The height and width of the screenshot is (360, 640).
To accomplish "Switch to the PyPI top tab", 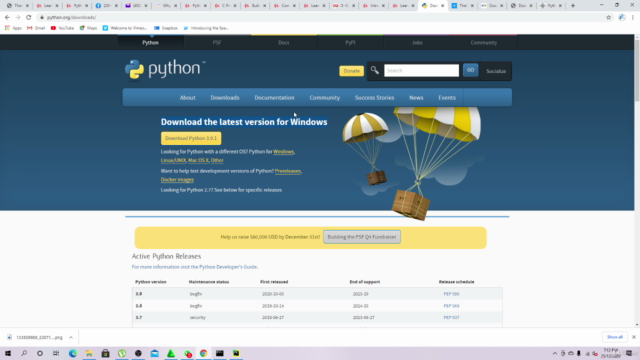I will click(350, 42).
